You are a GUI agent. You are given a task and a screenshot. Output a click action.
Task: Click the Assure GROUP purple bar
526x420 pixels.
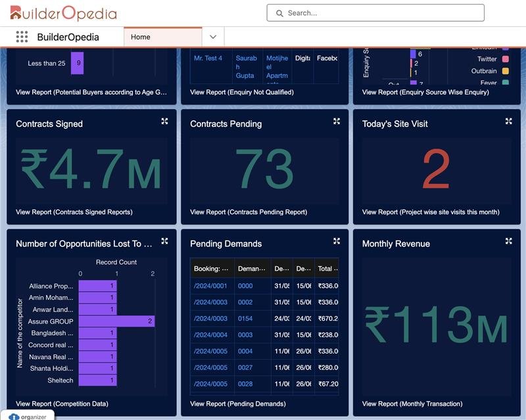(117, 321)
